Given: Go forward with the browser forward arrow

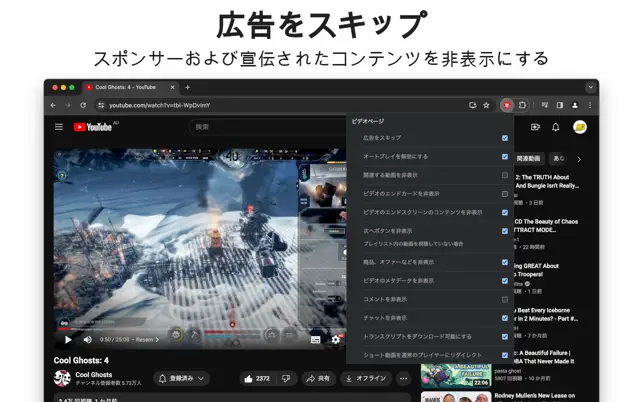Looking at the screenshot, I should pyautogui.click(x=68, y=105).
